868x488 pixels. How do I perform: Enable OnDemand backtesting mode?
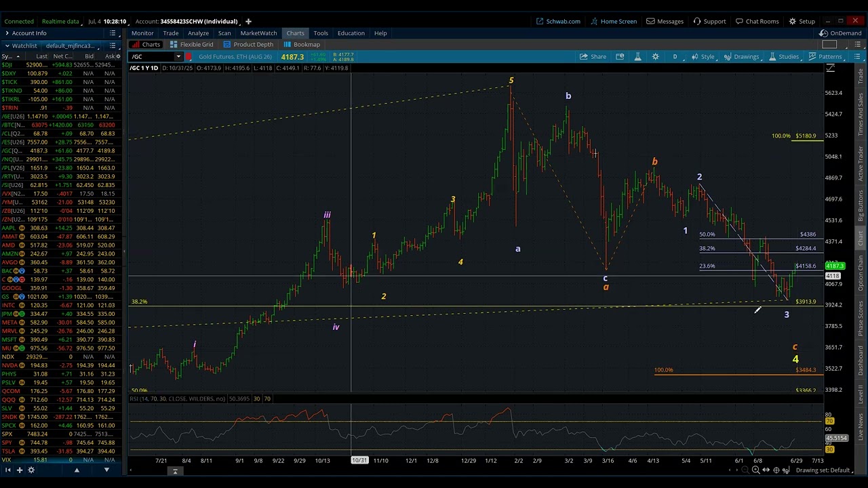click(840, 33)
